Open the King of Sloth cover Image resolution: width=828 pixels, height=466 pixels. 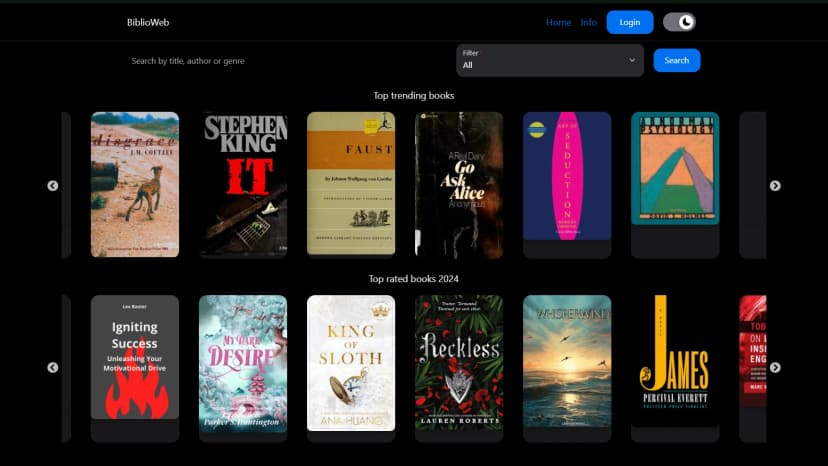point(351,363)
